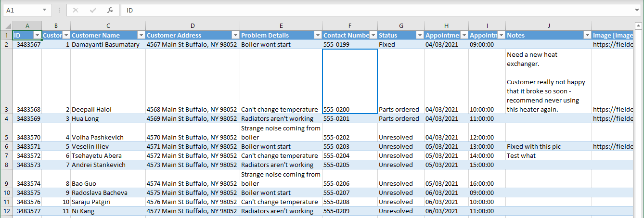Open the image link in Veselin Iliev's row
The height and width of the screenshot is (218, 644).
pyautogui.click(x=613, y=146)
